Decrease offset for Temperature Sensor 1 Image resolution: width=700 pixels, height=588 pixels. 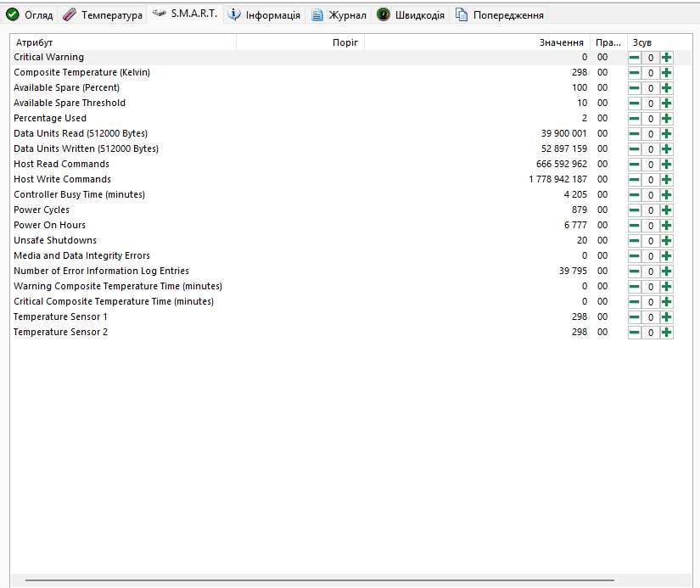[635, 317]
